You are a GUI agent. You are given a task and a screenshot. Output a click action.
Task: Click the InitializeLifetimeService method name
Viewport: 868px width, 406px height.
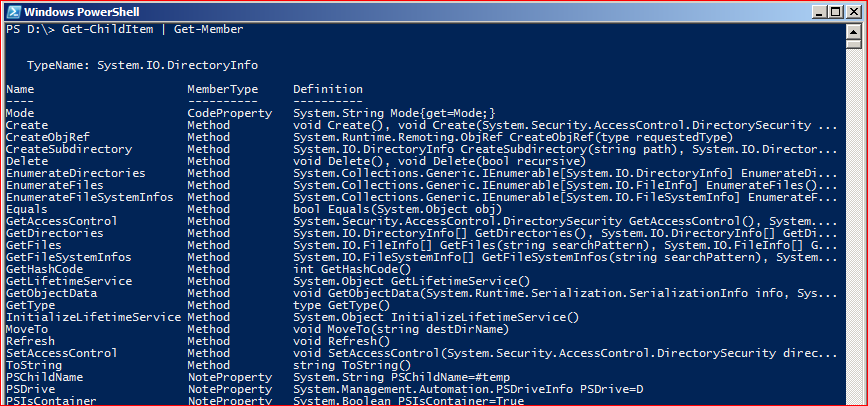point(93,317)
